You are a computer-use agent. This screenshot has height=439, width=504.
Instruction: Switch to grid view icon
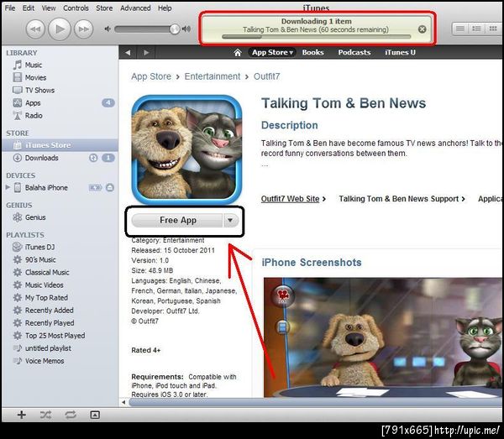pyautogui.click(x=493, y=29)
